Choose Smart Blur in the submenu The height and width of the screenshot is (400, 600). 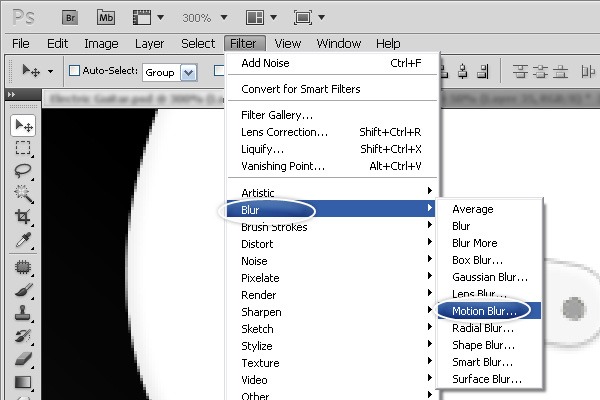490,362
